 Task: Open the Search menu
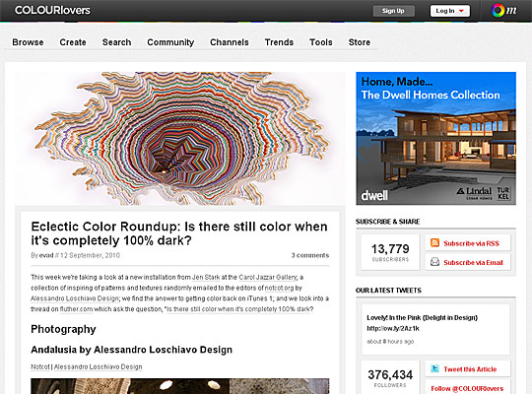(x=116, y=42)
